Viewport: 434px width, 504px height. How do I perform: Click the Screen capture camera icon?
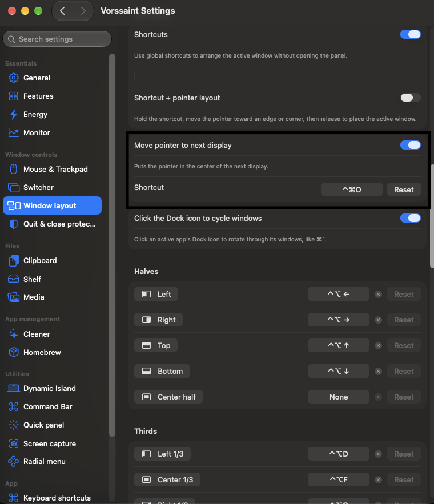coord(14,443)
